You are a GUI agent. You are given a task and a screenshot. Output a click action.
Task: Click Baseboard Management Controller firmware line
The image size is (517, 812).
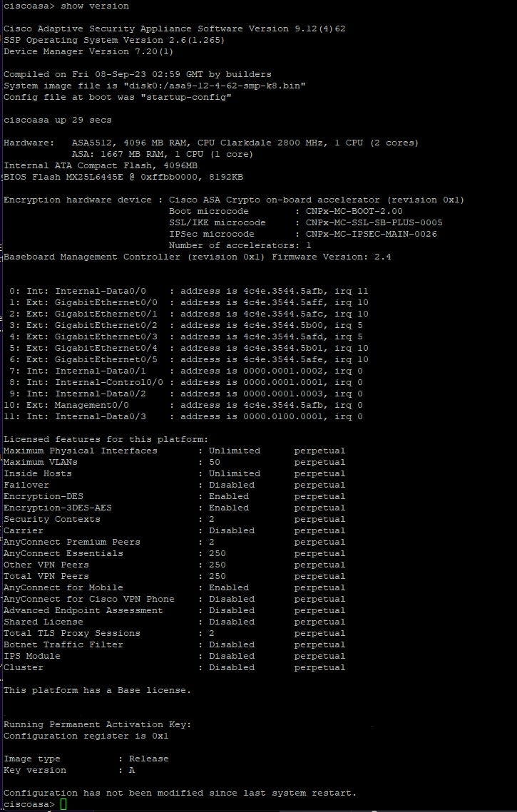click(x=198, y=257)
